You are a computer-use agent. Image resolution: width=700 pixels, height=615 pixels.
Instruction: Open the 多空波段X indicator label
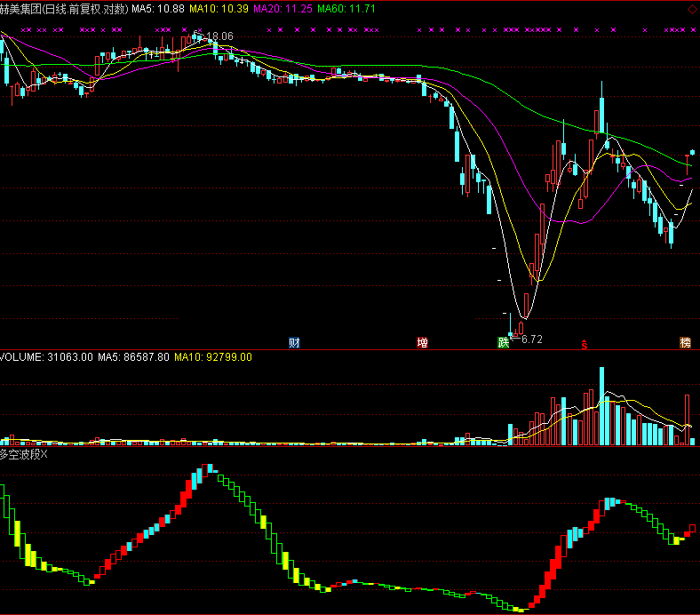pos(25,453)
